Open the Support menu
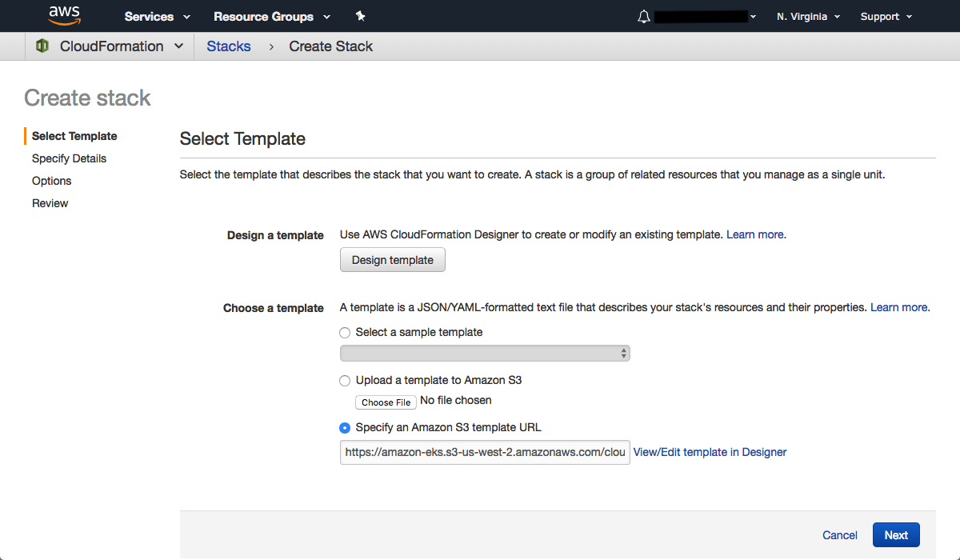960x560 pixels. (886, 16)
